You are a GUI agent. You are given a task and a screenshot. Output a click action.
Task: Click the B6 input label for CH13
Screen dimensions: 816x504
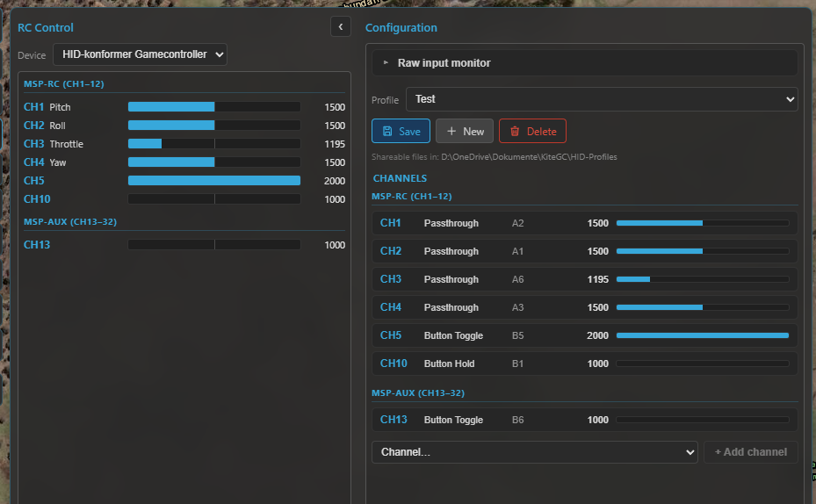tap(518, 420)
